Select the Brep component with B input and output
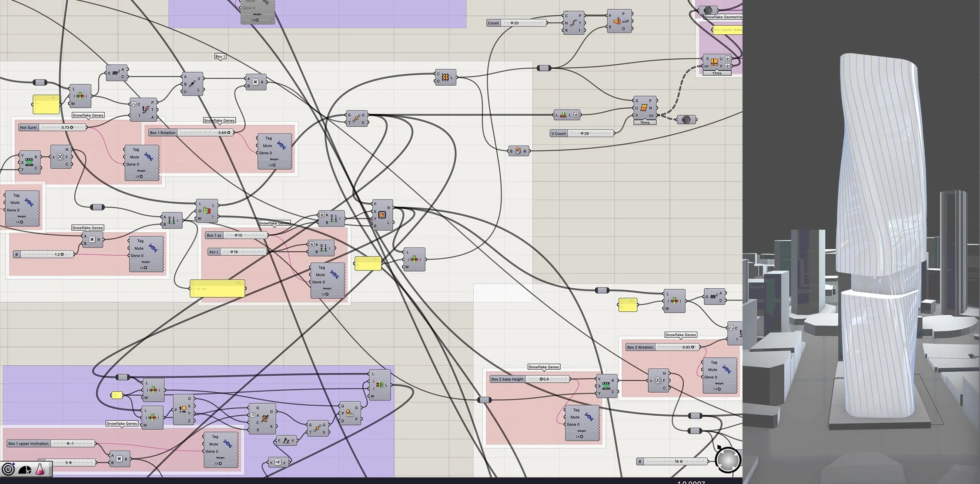 point(518,151)
